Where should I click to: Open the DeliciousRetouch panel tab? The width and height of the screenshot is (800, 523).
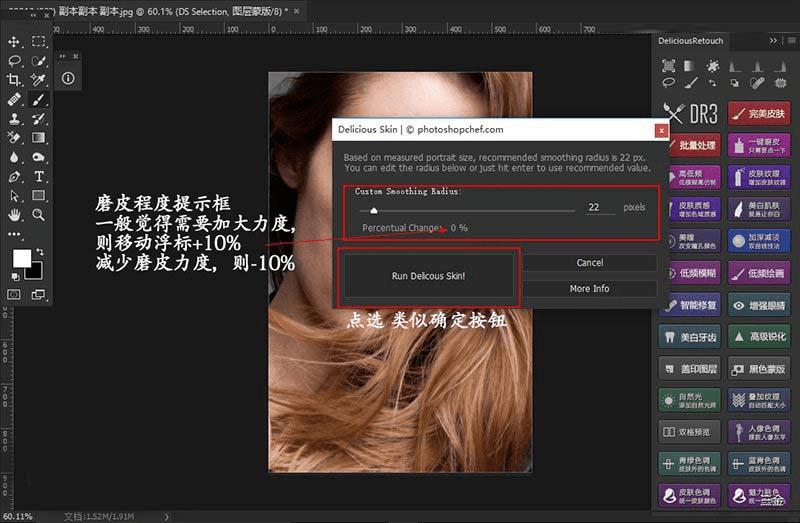point(690,41)
